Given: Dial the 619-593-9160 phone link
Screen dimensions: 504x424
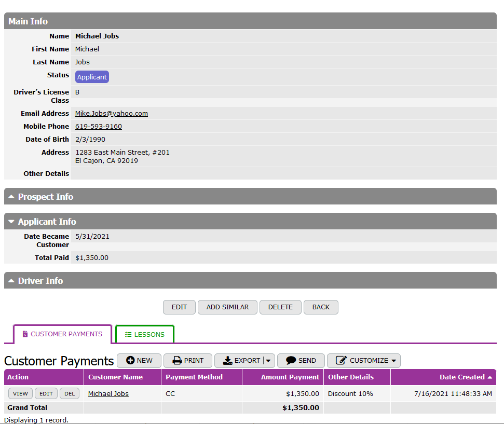Looking at the screenshot, I should [x=99, y=127].
